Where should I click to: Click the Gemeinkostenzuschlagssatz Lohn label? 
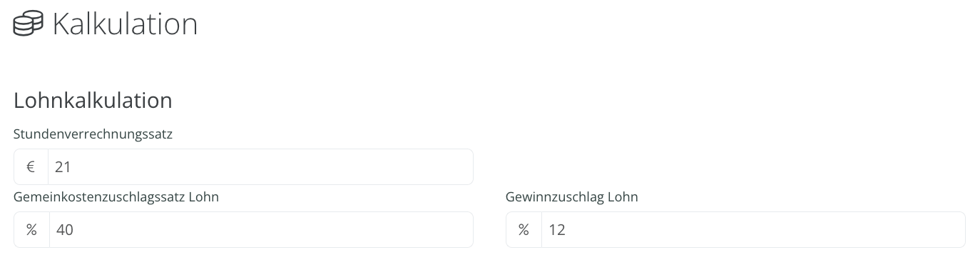116,196
